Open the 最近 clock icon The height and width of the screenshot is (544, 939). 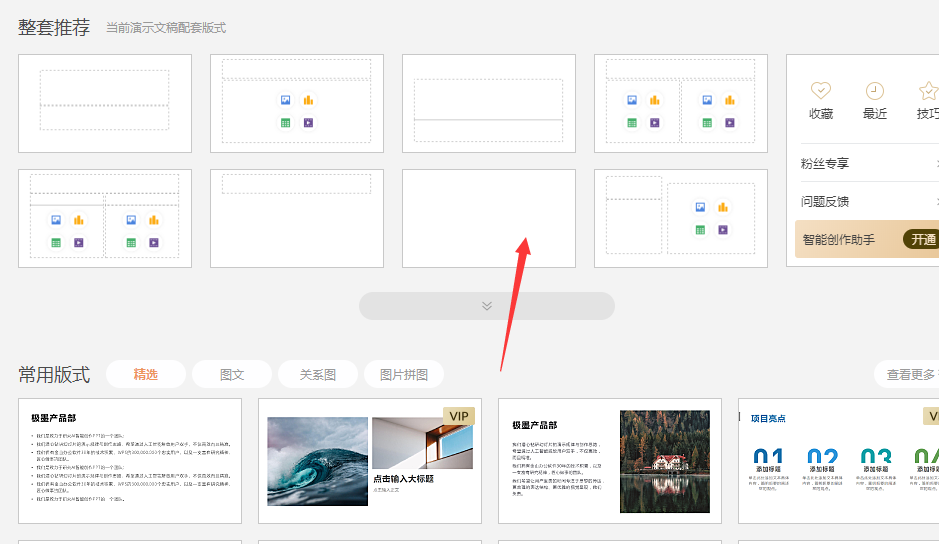pyautogui.click(x=874, y=90)
